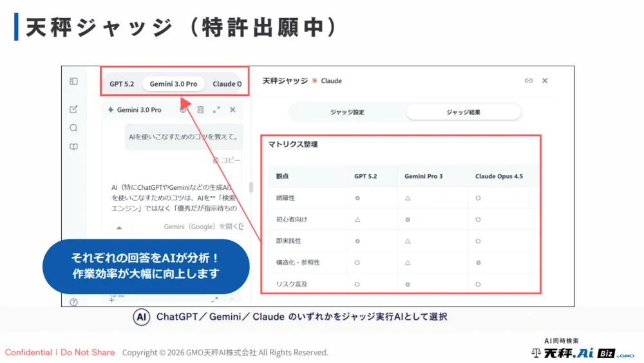The width and height of the screenshot is (644, 363).
Task: Open the book library icon
Action: click(73, 147)
